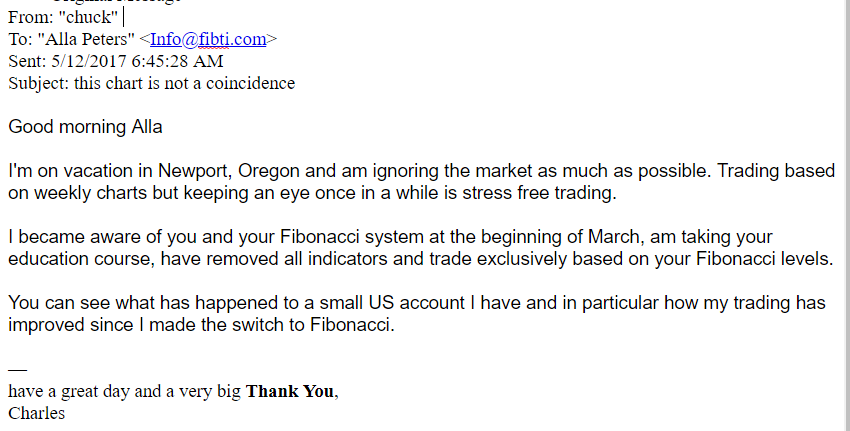Click the vertical scrollbar on right edge
The width and height of the screenshot is (850, 431).
click(x=847, y=215)
